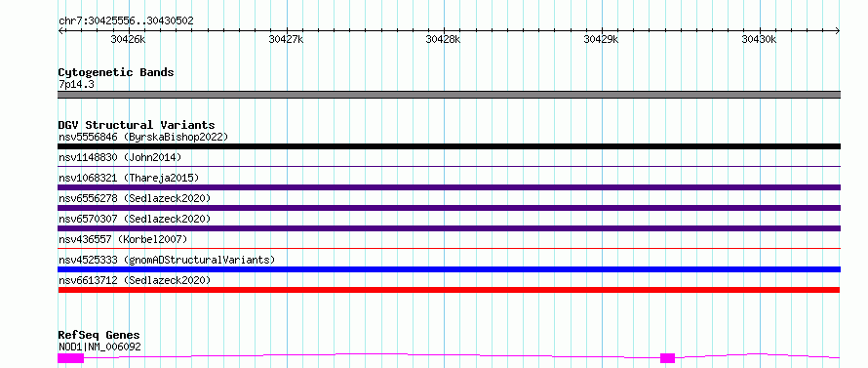Select the blue nsv4525333 variant bar

click(449, 269)
